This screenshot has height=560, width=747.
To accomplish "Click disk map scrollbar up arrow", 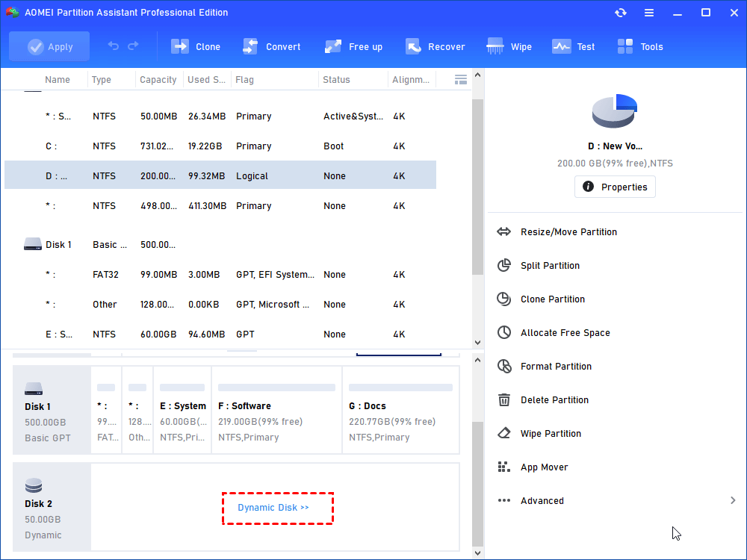I will coord(478,361).
